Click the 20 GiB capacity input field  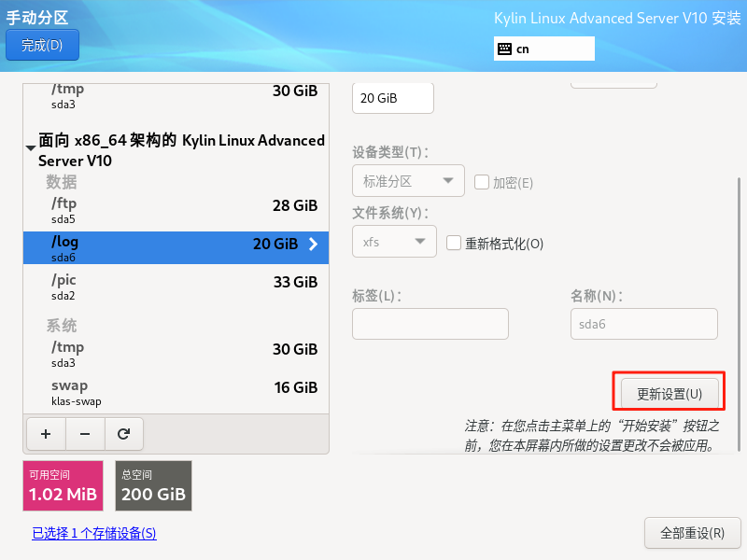tap(392, 98)
